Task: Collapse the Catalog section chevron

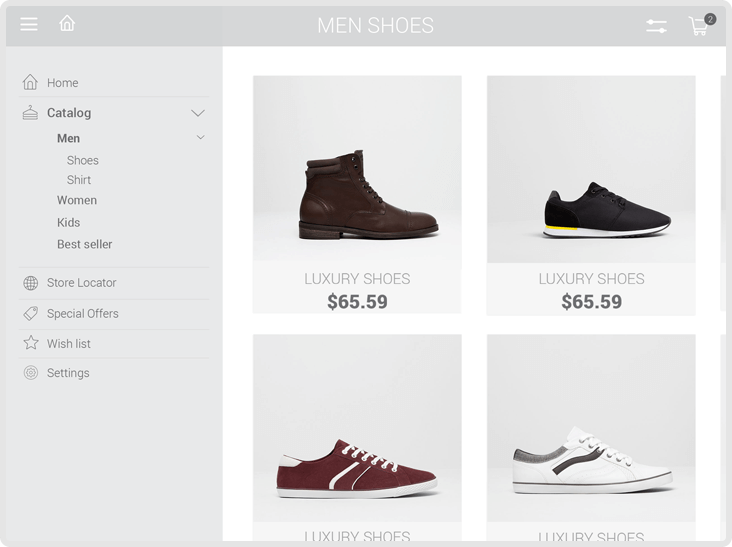Action: coord(198,113)
